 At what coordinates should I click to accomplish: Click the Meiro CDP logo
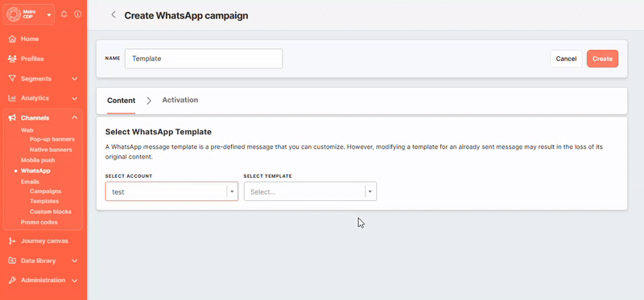click(14, 14)
